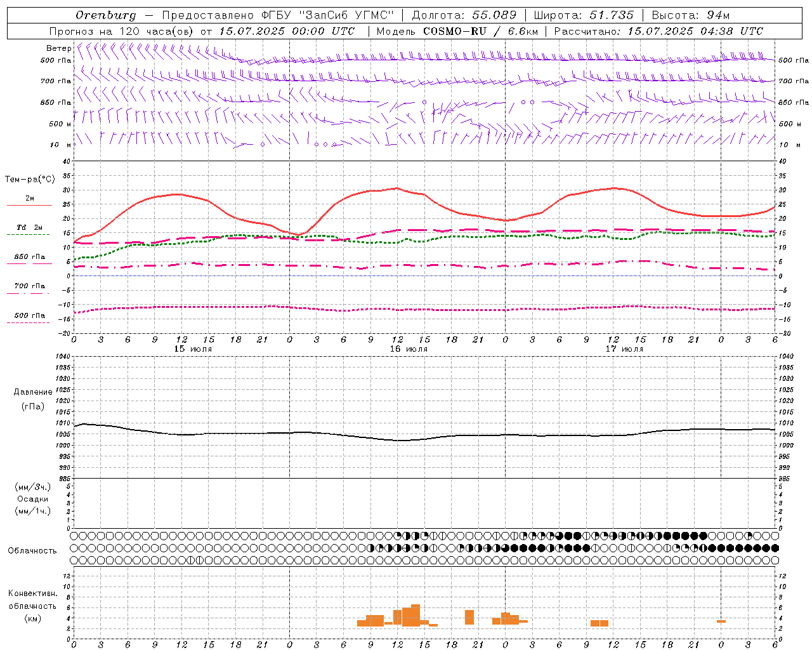
Task: Click the 15 июля date label
Action: [193, 349]
